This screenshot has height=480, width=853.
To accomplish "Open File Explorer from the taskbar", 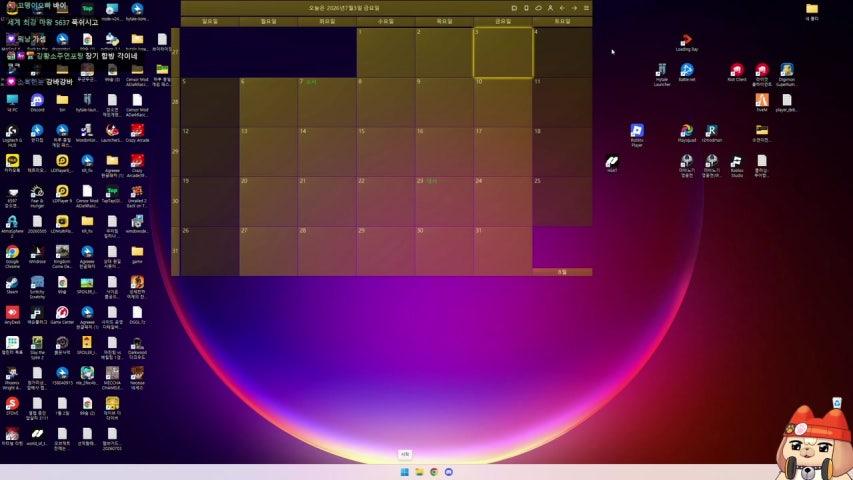I will [419, 472].
